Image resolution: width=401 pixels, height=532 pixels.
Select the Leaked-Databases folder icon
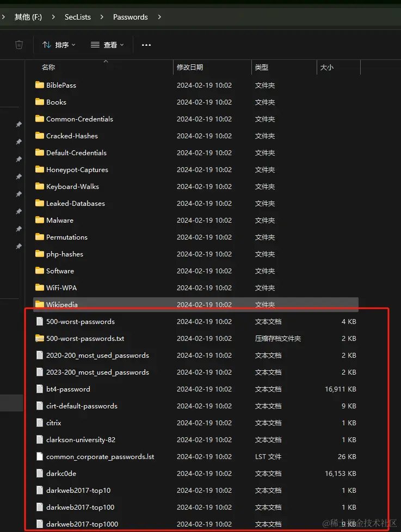pos(40,203)
